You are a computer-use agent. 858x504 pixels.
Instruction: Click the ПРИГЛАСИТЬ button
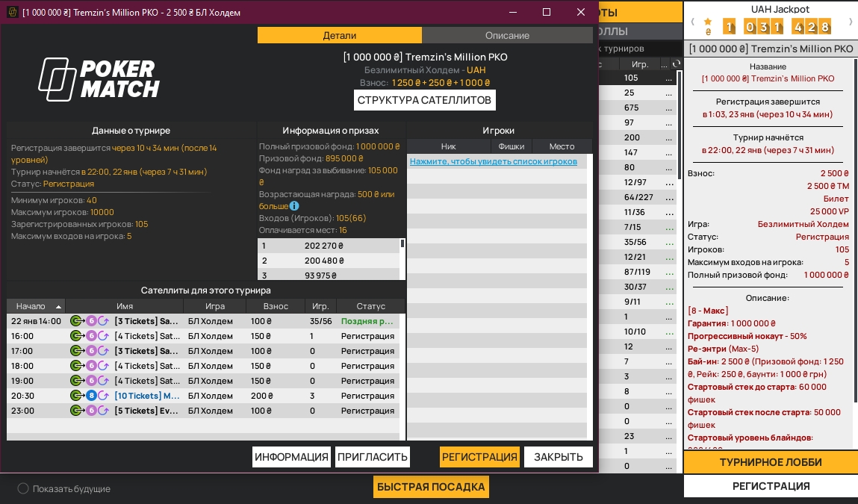(x=372, y=457)
